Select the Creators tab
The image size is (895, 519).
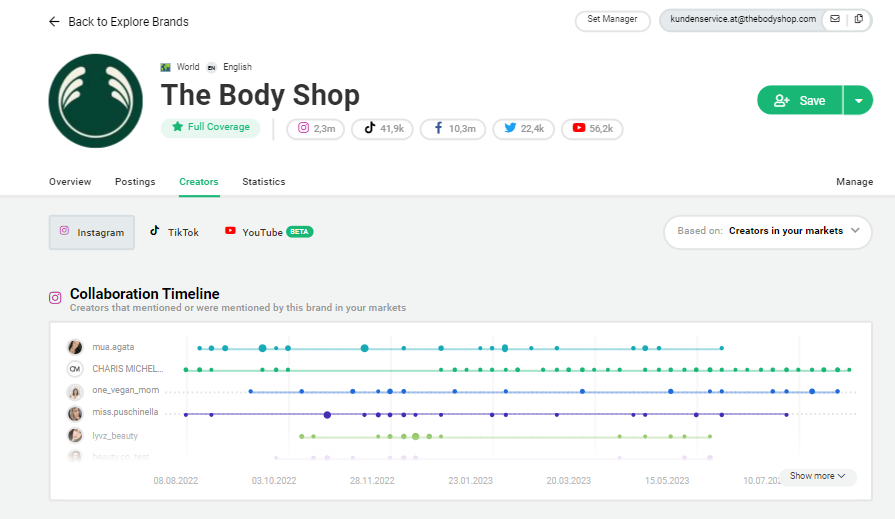click(199, 182)
